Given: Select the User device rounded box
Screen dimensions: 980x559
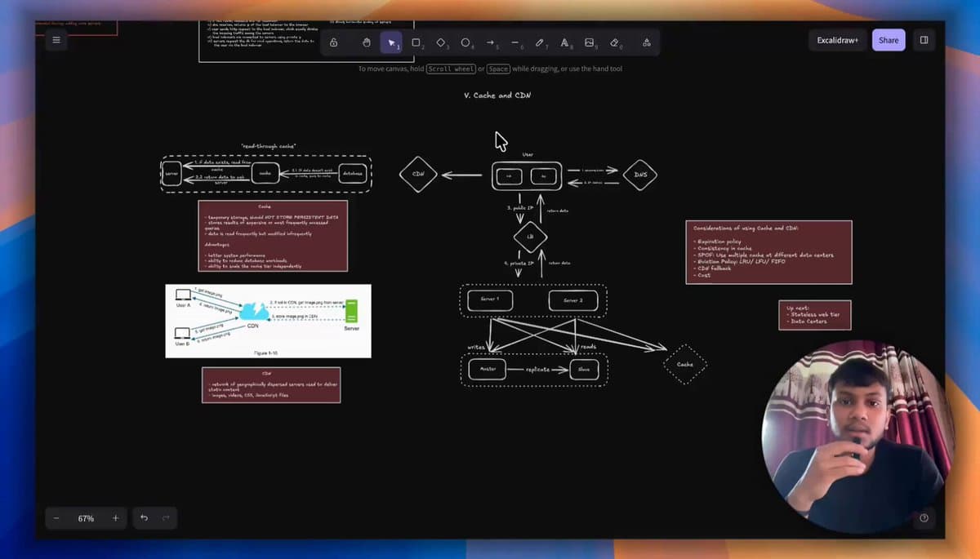Looking at the screenshot, I should pyautogui.click(x=528, y=176).
